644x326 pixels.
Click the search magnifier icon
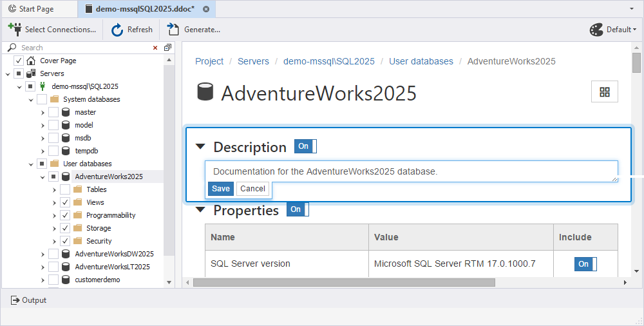12,47
